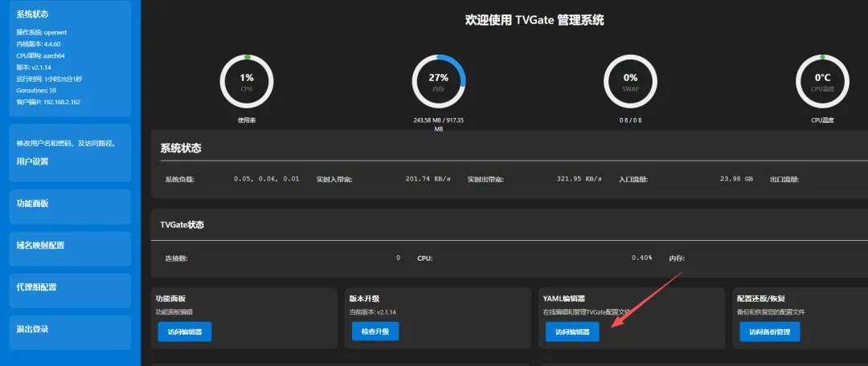Screen dimensions: 868x366
Task: Select the 版本升级 card title
Action: click(x=364, y=299)
